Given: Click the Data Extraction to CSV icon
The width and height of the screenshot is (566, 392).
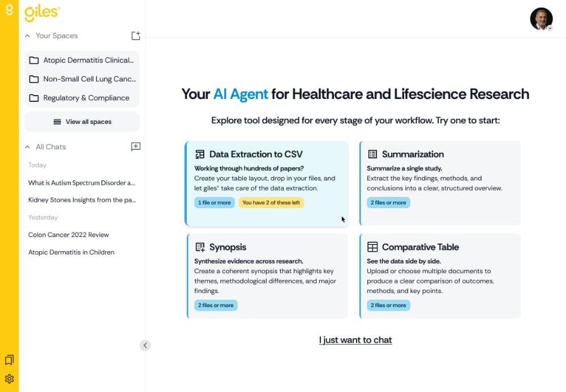Looking at the screenshot, I should click(x=200, y=154).
